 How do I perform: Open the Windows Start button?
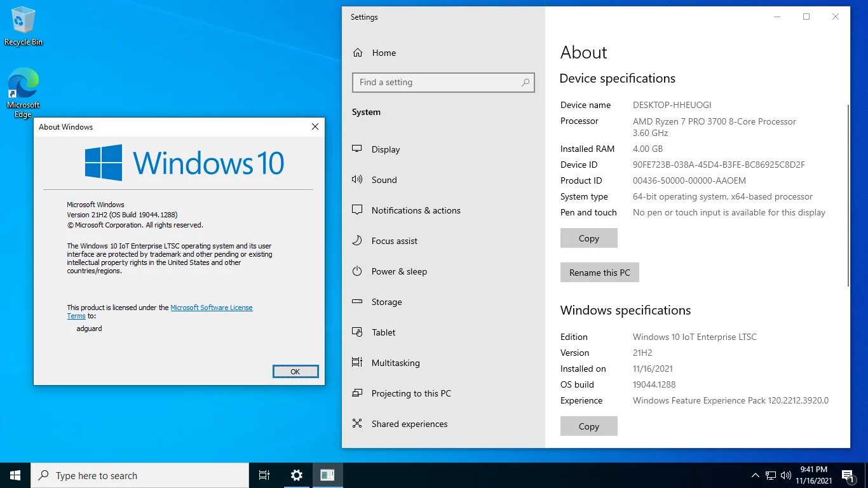(x=15, y=475)
